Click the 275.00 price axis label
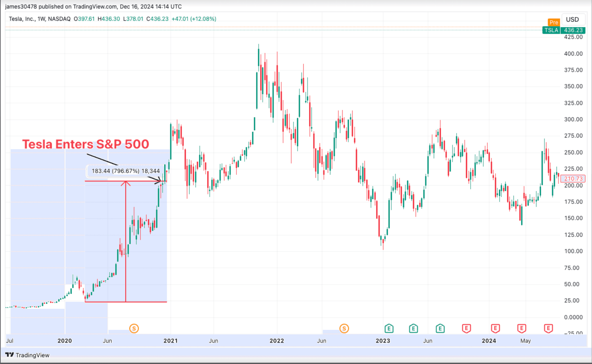592x364 pixels. point(573,136)
